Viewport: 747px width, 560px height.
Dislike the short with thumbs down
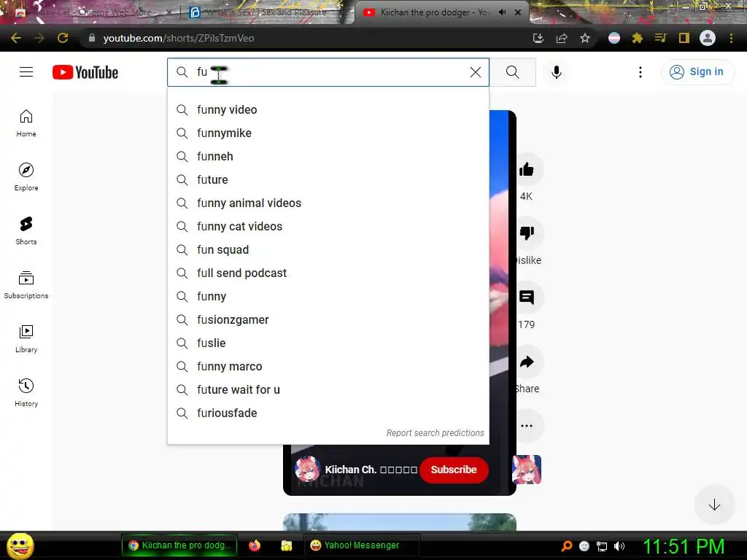(527, 233)
